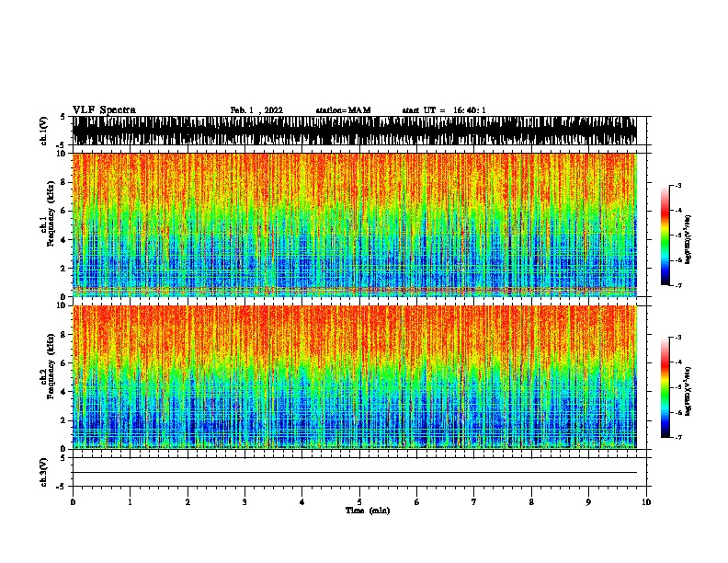
Task: Click time axis tick label "8"
Action: 531,501
